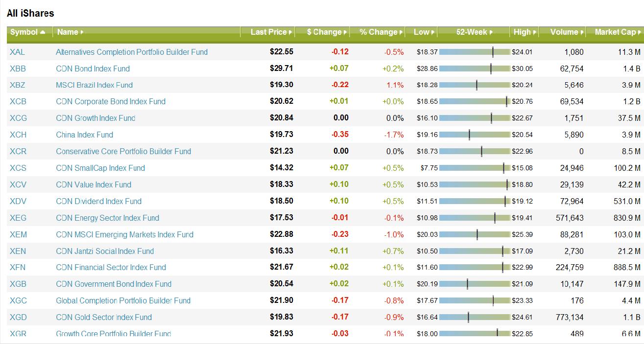The image size is (644, 344).
Task: Open the XBZ symbol link
Action: (x=18, y=85)
